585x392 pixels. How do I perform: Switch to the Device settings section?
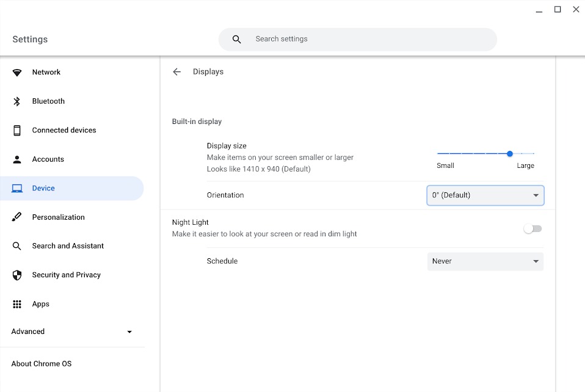click(x=44, y=188)
